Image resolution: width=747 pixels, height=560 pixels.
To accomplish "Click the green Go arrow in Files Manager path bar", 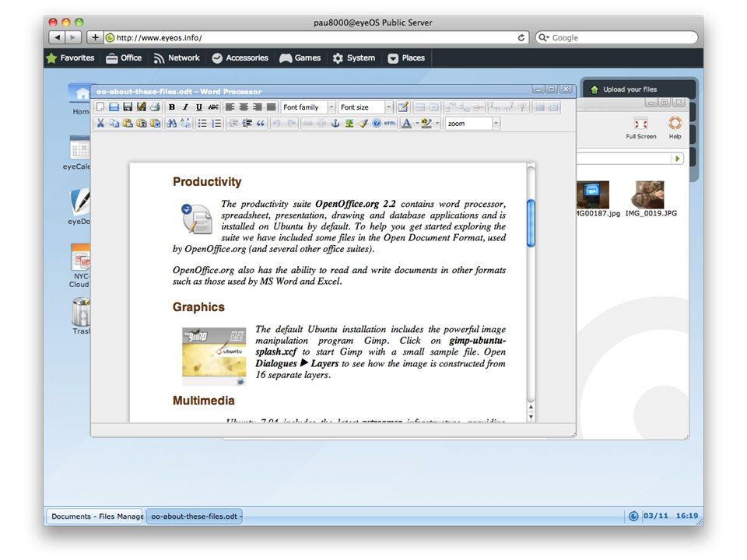I will [678, 159].
